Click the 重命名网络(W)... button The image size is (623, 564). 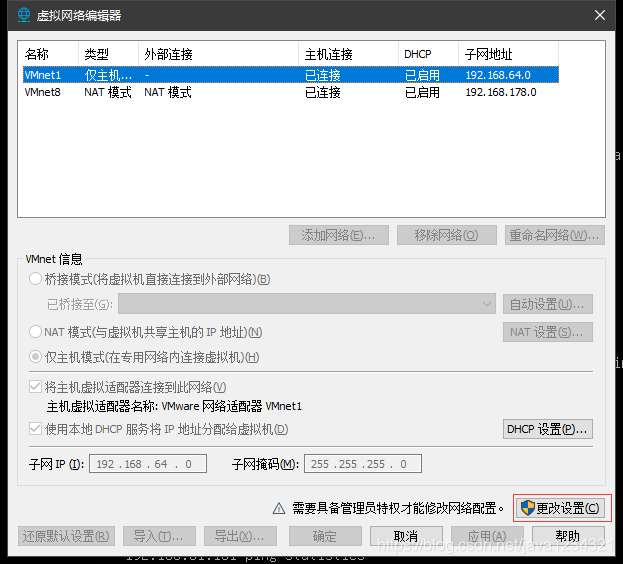pos(555,235)
